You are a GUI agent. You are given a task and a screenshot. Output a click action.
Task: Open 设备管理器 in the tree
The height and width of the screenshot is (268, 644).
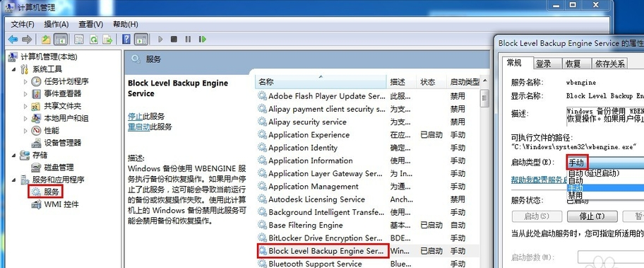[62, 143]
